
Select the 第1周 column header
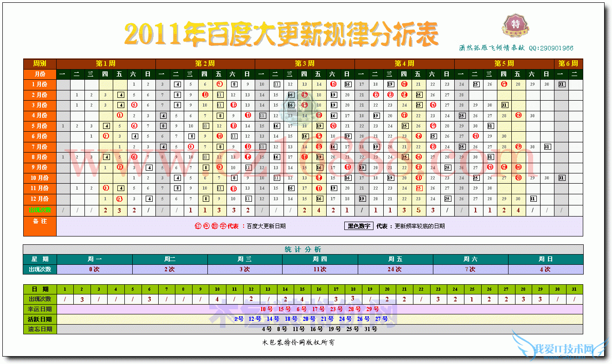coord(106,64)
